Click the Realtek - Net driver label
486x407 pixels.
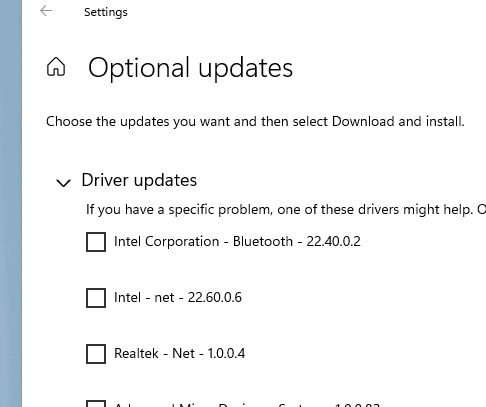154,353
